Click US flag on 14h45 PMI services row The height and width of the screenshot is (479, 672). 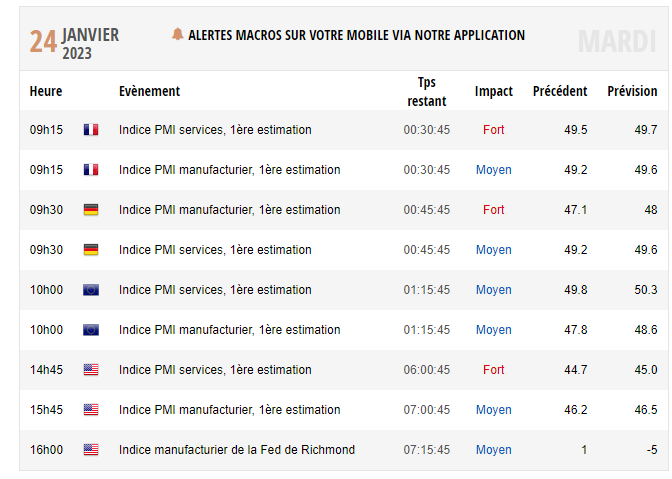click(91, 370)
